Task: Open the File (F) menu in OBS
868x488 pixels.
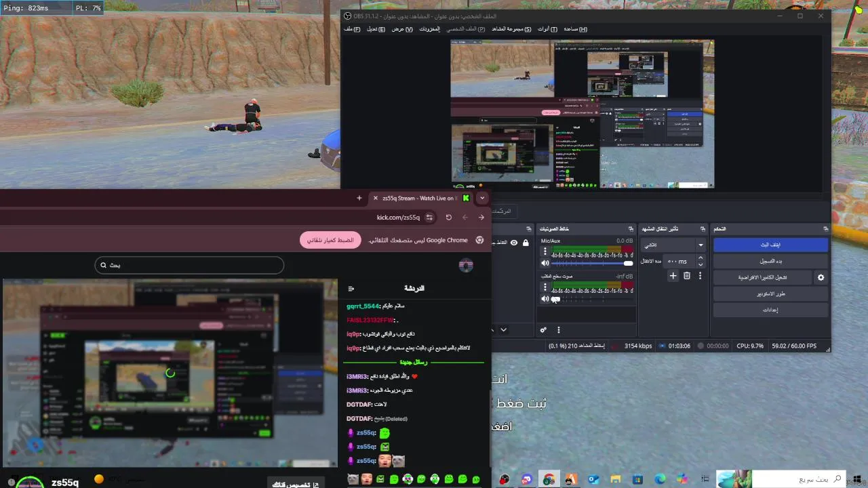Action: click(352, 29)
